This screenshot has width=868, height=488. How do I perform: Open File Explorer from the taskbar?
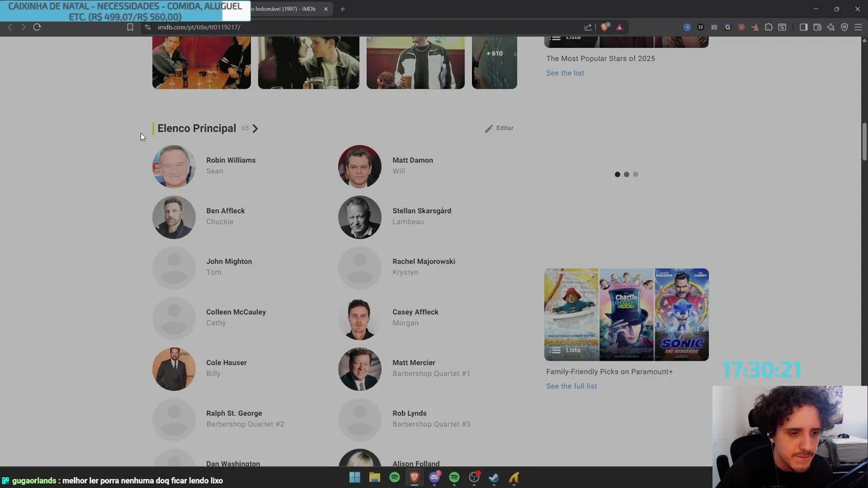coord(374,478)
